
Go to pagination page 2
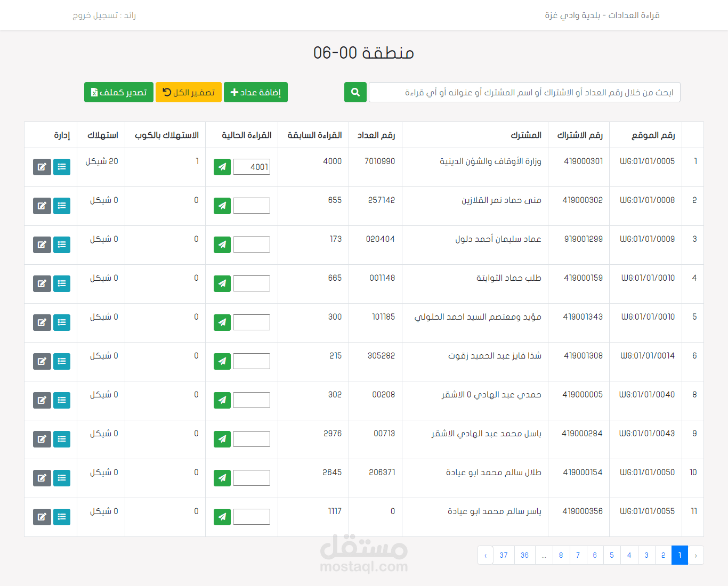(x=663, y=555)
